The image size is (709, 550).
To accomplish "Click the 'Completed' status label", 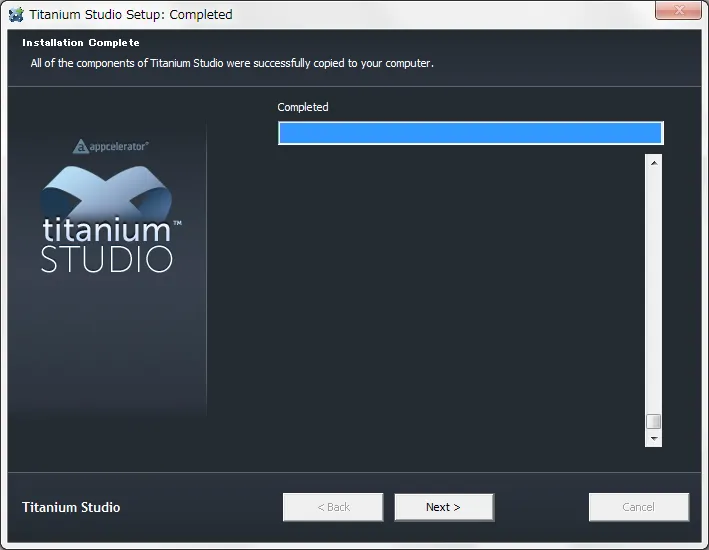I will tap(303, 107).
